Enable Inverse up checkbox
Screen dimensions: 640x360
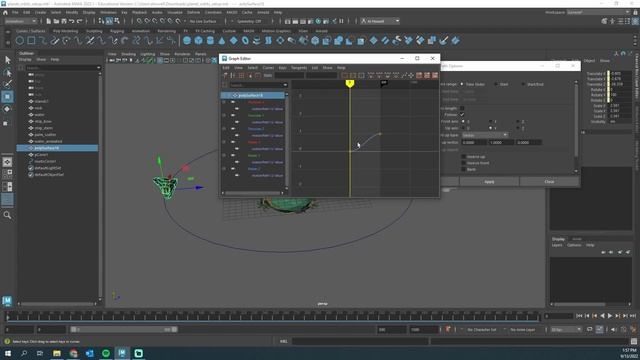[463, 156]
